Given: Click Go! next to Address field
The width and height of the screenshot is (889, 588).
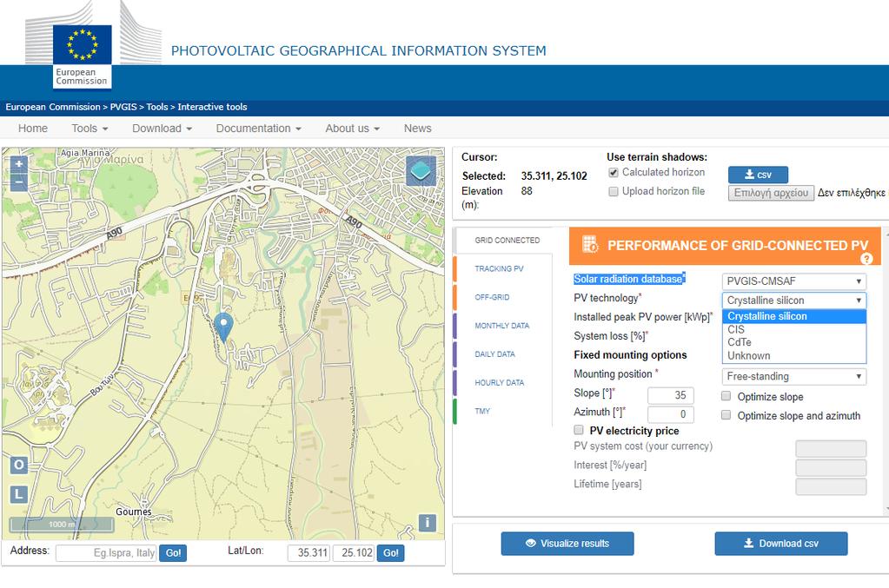Looking at the screenshot, I should click(x=173, y=553).
